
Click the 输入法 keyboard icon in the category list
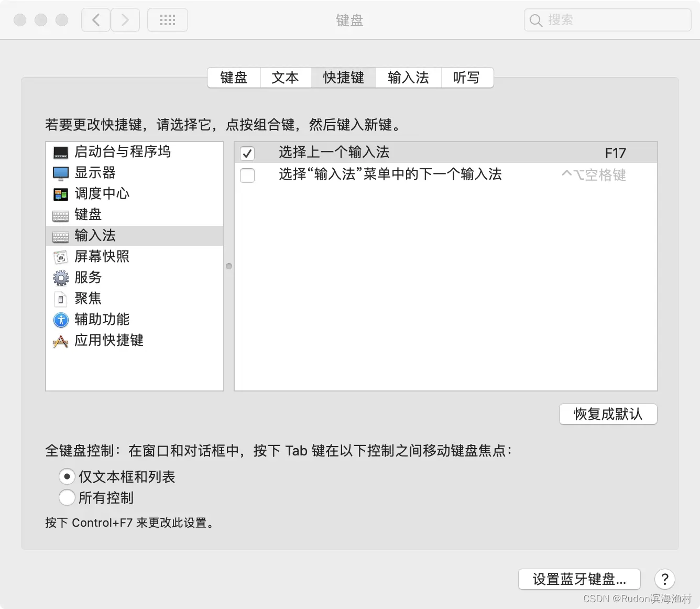(x=61, y=236)
